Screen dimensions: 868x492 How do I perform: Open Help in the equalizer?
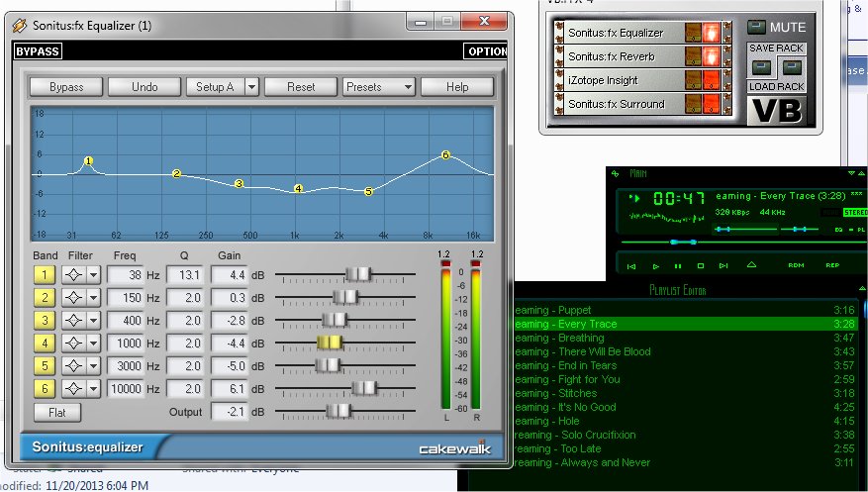tap(457, 87)
